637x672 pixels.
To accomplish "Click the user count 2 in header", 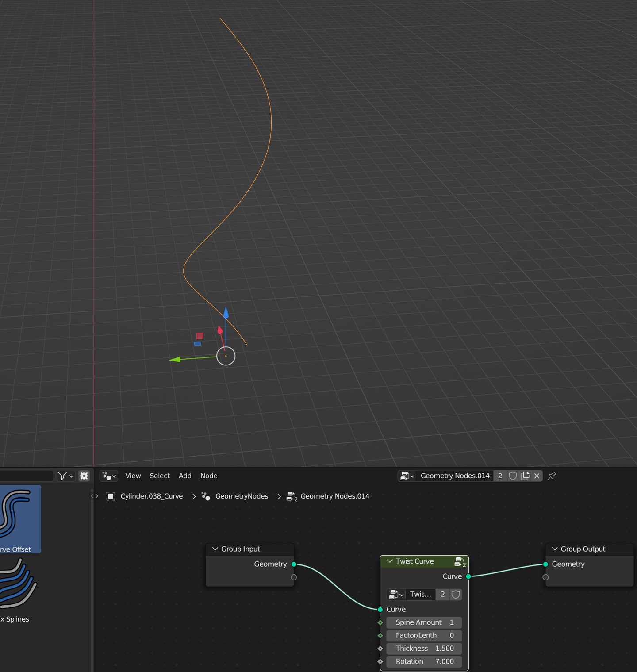I will pyautogui.click(x=500, y=476).
